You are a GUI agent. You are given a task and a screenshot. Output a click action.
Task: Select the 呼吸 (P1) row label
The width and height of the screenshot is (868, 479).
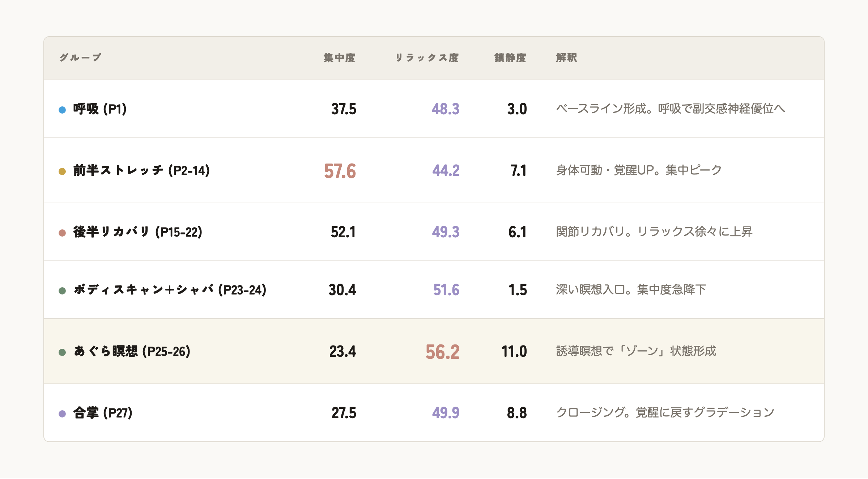point(100,109)
